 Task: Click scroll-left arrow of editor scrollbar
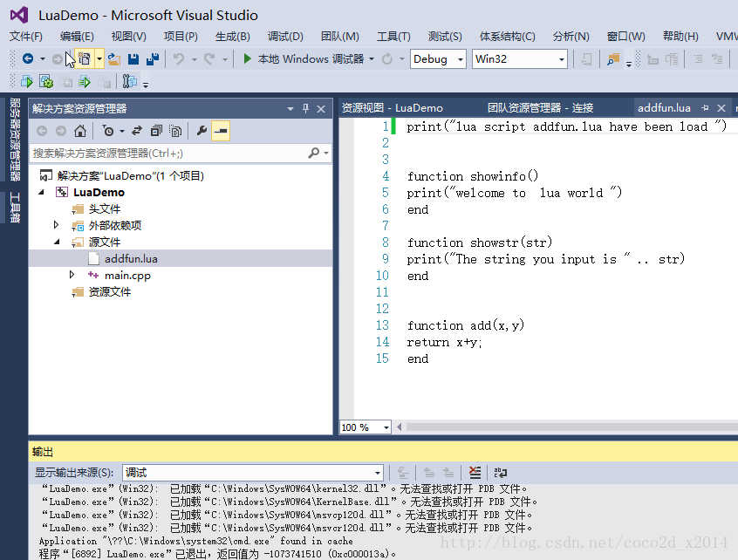pos(400,427)
